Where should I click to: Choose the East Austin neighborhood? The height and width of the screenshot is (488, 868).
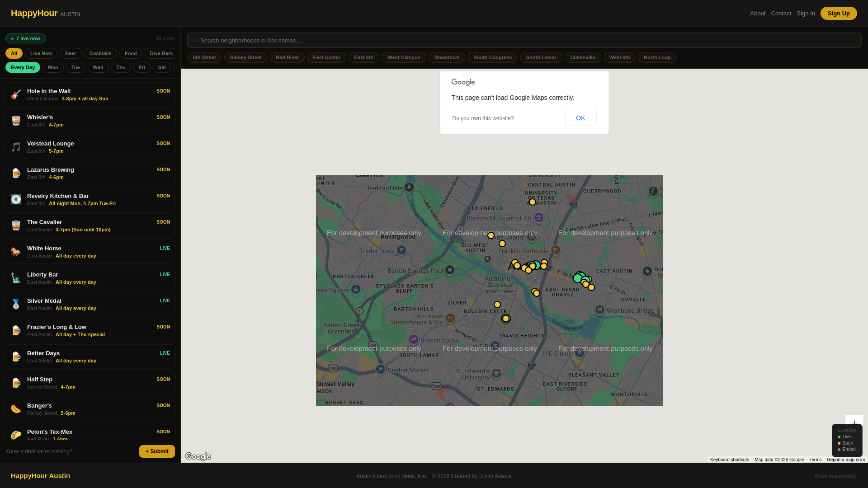pyautogui.click(x=326, y=57)
